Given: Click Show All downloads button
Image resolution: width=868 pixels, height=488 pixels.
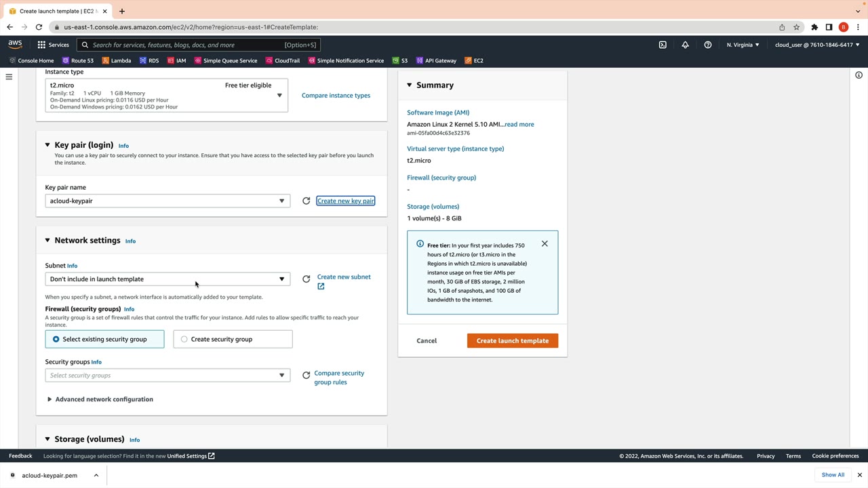Looking at the screenshot, I should (x=833, y=475).
